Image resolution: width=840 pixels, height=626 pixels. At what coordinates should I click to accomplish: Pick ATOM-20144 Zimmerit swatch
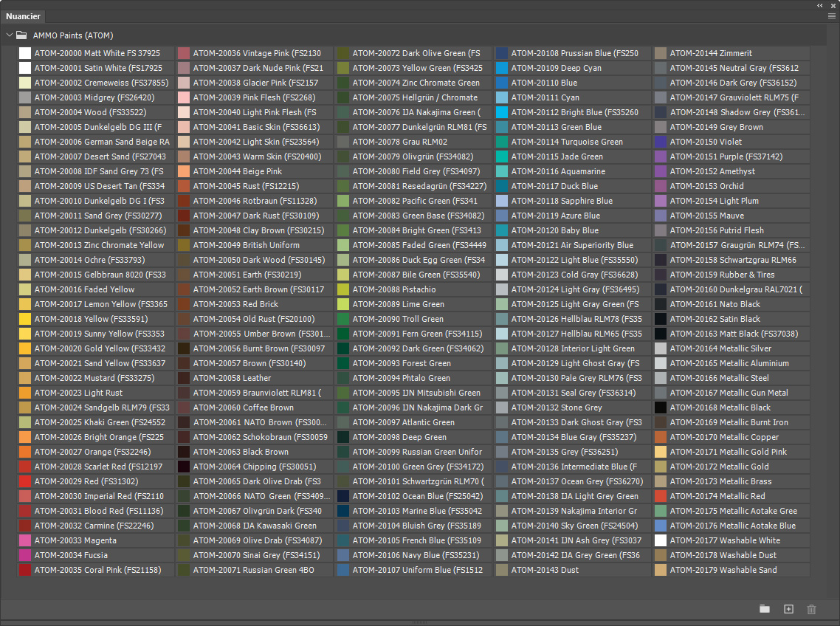[661, 53]
